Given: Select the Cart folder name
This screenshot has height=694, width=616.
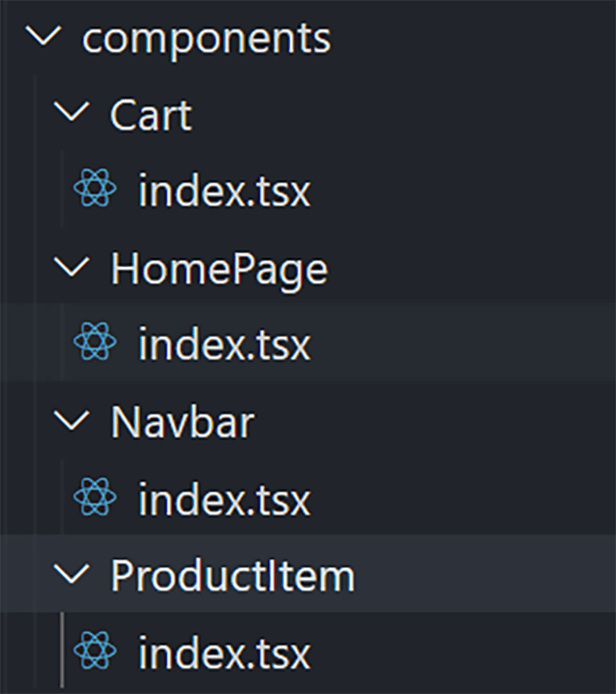Looking at the screenshot, I should (150, 116).
